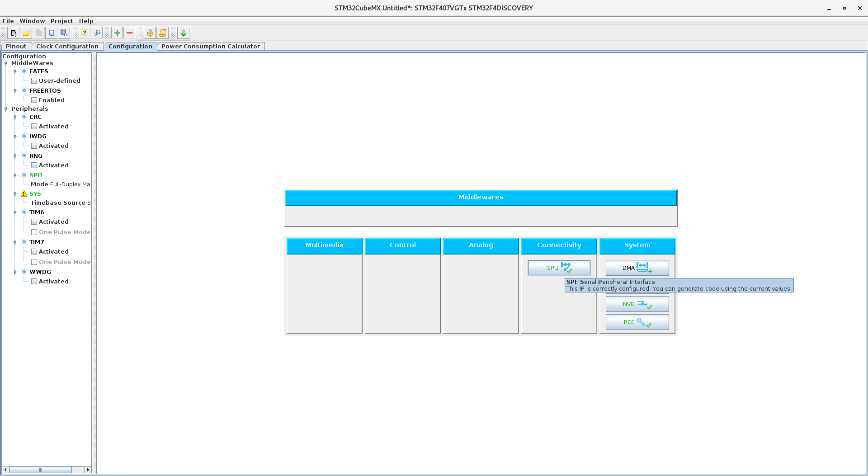Select the Configuration tab
Screen dimensions: 868x476
(130, 47)
